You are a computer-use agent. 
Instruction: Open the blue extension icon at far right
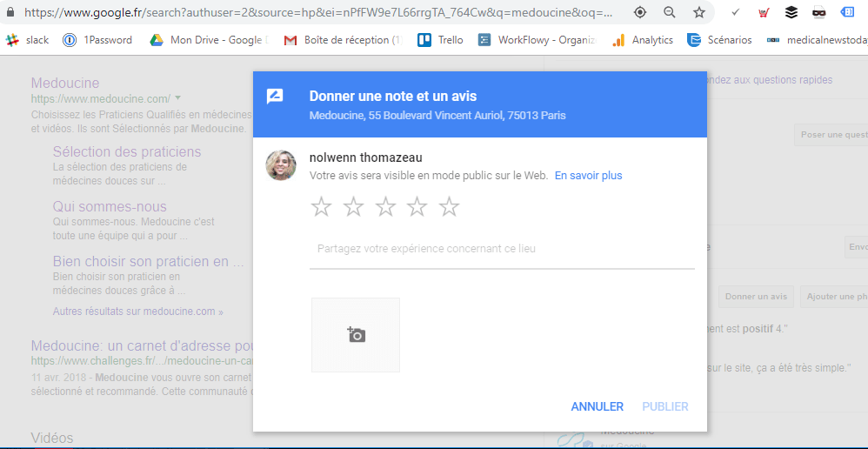click(847, 12)
